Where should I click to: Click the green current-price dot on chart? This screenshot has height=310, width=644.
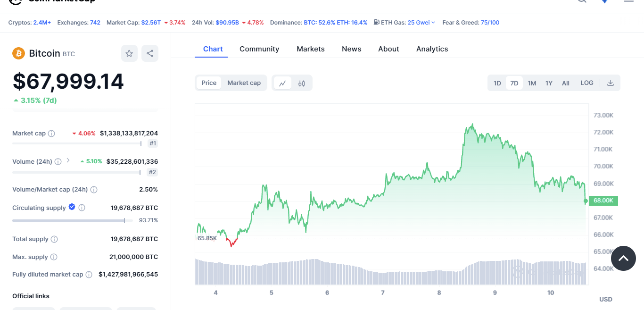(x=586, y=201)
